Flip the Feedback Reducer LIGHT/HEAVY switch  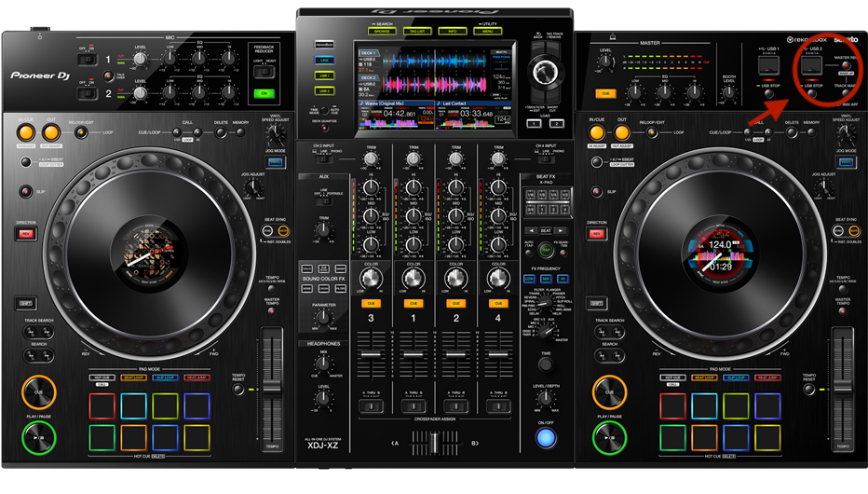(x=264, y=72)
